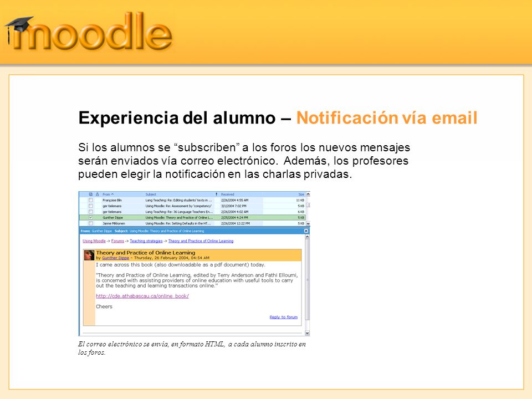Screen dimensions: 532x399
Task: Open the cde.athabascau.ca/online_book link
Action: coord(142,296)
